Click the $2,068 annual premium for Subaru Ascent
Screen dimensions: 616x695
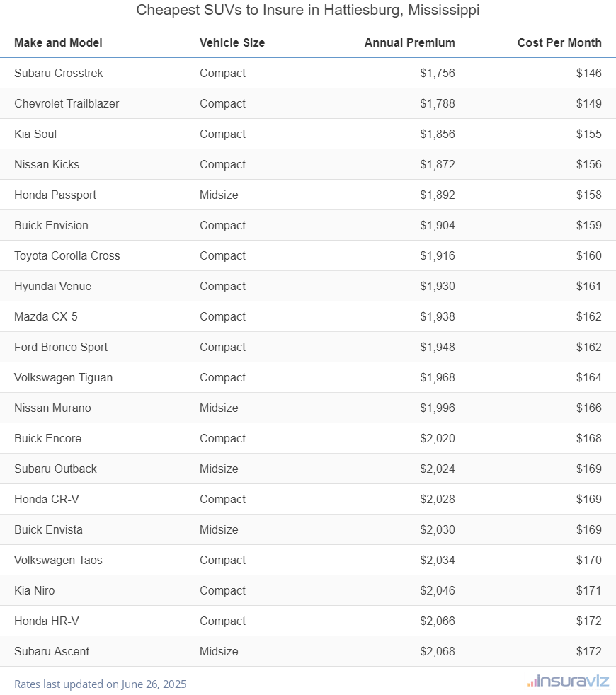tap(438, 651)
